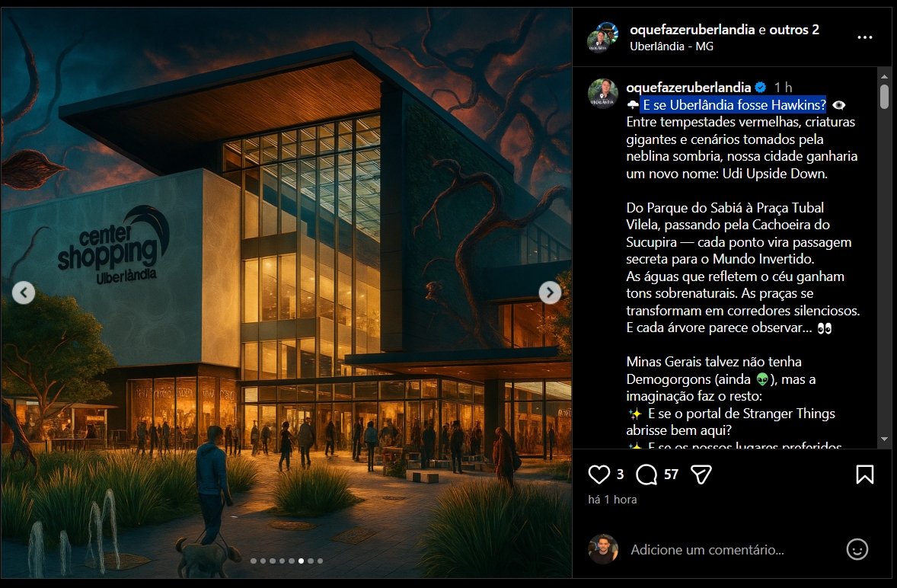Open comments via speech bubble icon
The width and height of the screenshot is (897, 588).
646,475
